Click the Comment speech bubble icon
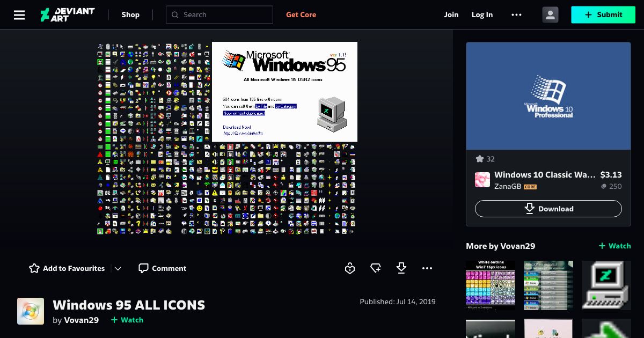644x338 pixels. pos(143,268)
